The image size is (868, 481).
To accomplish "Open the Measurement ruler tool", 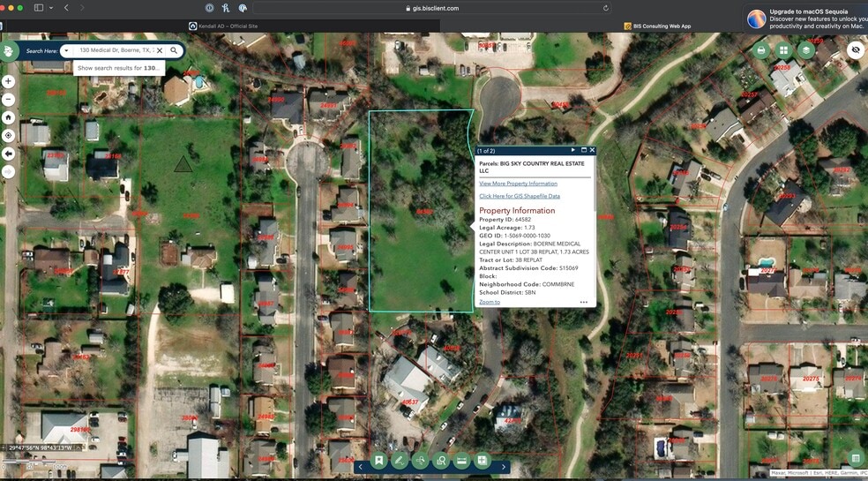I will pyautogui.click(x=461, y=460).
